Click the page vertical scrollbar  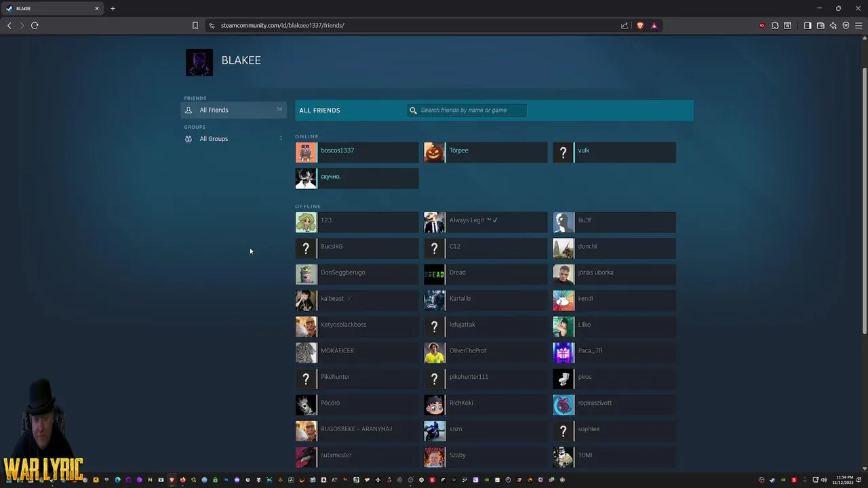[864, 201]
